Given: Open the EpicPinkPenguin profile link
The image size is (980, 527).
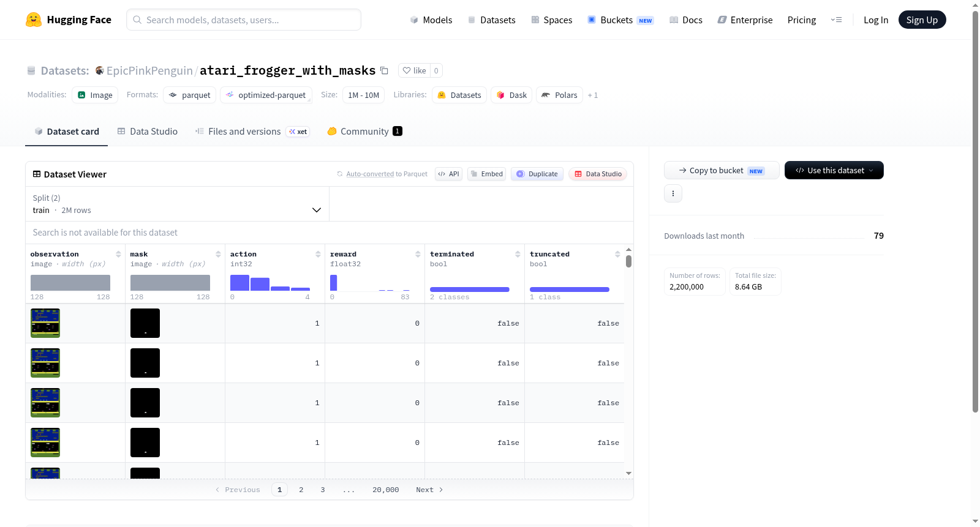Looking at the screenshot, I should pyautogui.click(x=149, y=70).
